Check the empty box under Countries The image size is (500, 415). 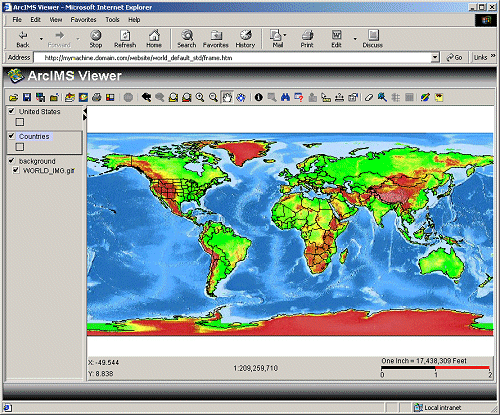[20, 147]
